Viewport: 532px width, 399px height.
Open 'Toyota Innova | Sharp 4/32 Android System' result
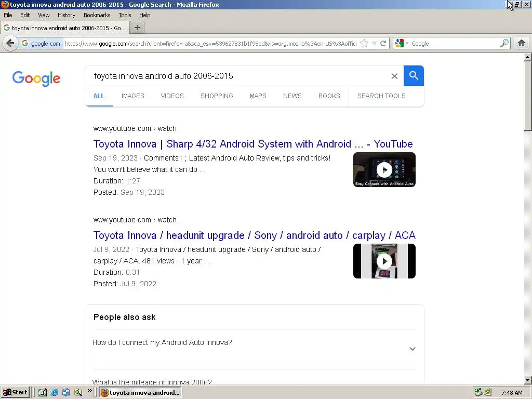tap(253, 144)
